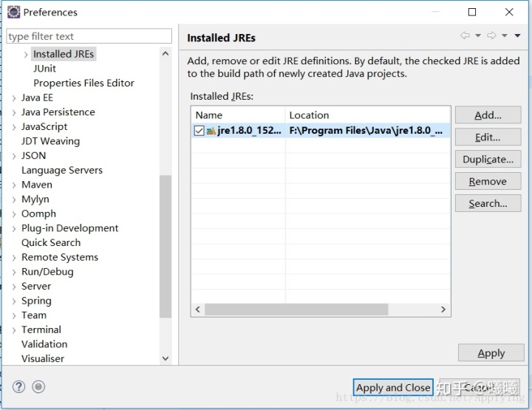Image resolution: width=532 pixels, height=410 pixels.
Task: Expand the Terminal node
Action: click(x=14, y=330)
